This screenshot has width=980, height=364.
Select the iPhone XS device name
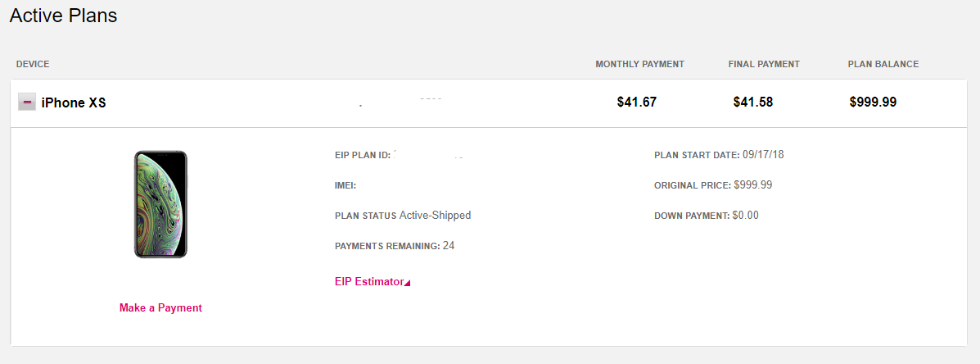click(74, 102)
